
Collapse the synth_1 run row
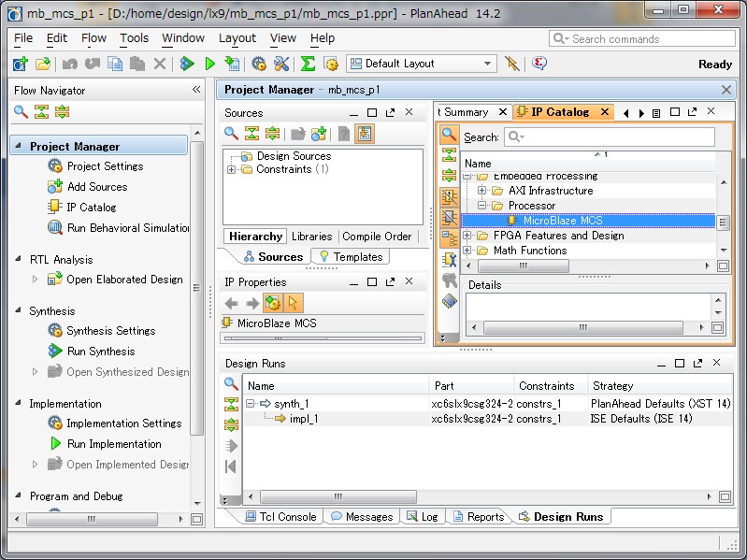tap(250, 403)
